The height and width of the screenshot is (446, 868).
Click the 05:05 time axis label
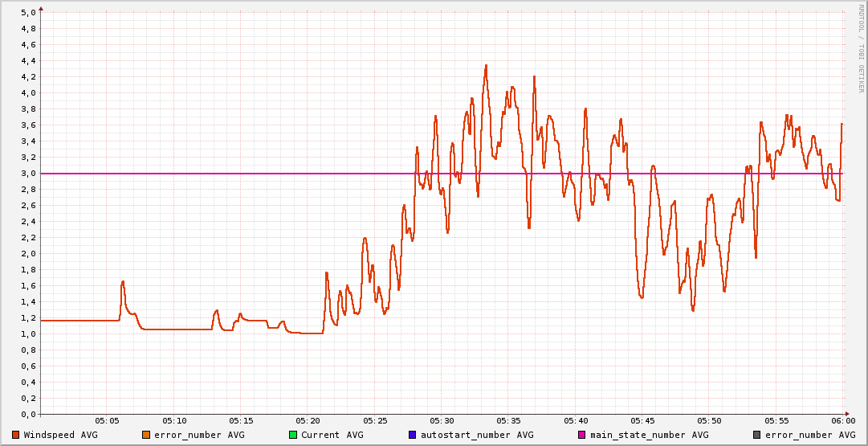click(x=108, y=420)
